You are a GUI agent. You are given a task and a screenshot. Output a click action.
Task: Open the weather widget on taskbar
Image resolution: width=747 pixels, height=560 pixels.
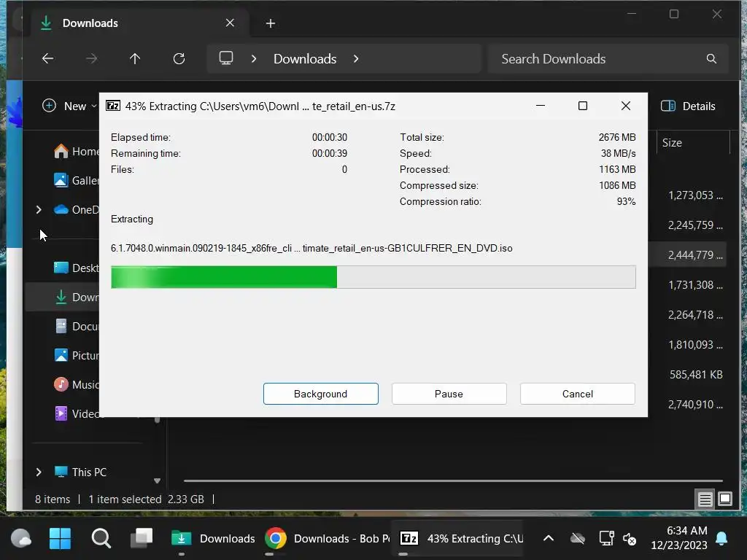pyautogui.click(x=20, y=539)
